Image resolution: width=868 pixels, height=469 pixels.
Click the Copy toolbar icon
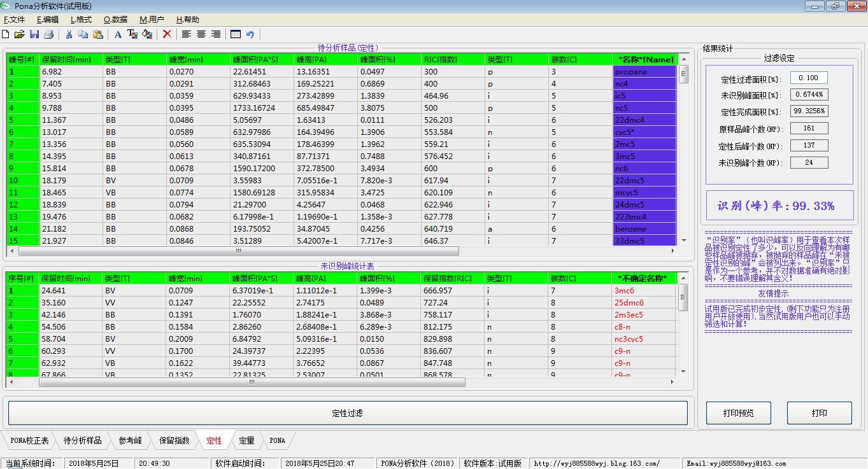coord(83,34)
